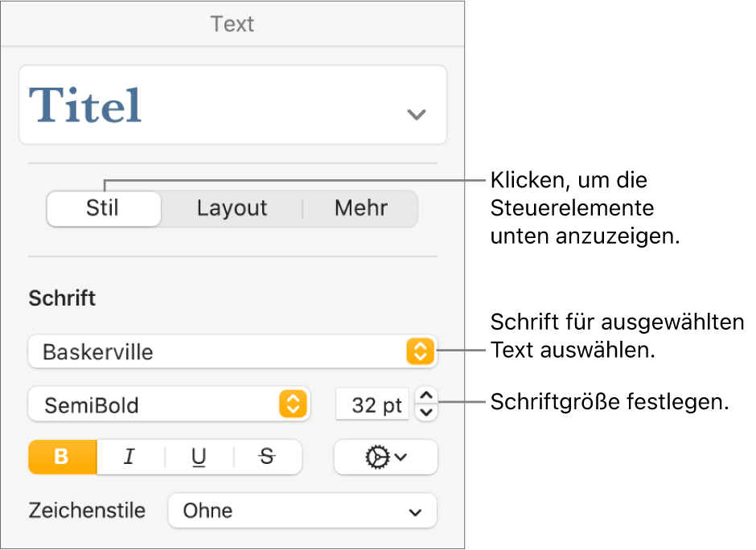The image size is (756, 550).
Task: Click the Text panel header
Action: click(x=232, y=24)
